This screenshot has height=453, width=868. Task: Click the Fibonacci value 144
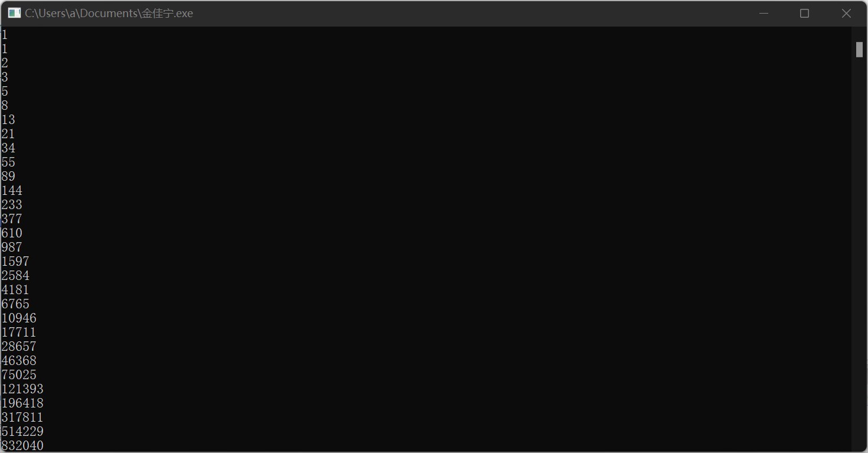pyautogui.click(x=12, y=190)
